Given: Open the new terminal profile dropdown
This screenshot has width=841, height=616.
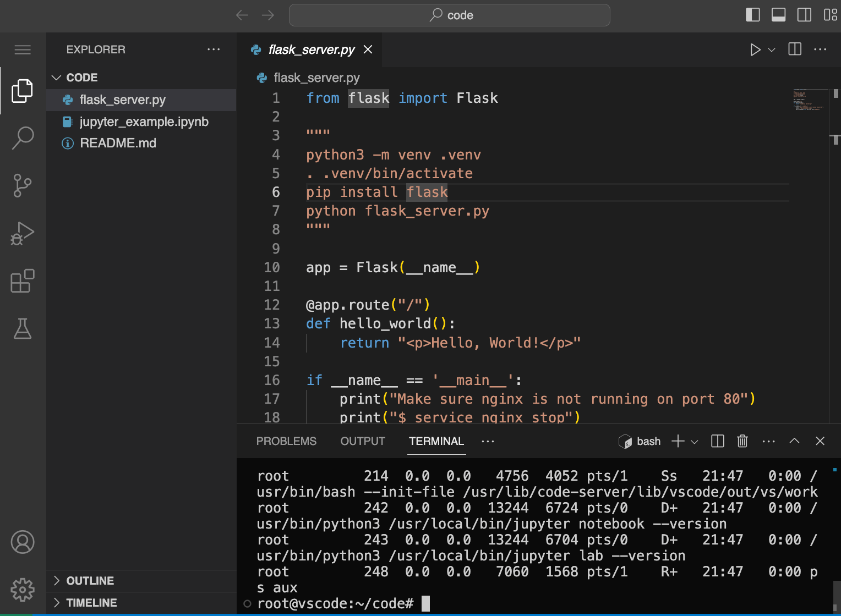Looking at the screenshot, I should coord(695,441).
